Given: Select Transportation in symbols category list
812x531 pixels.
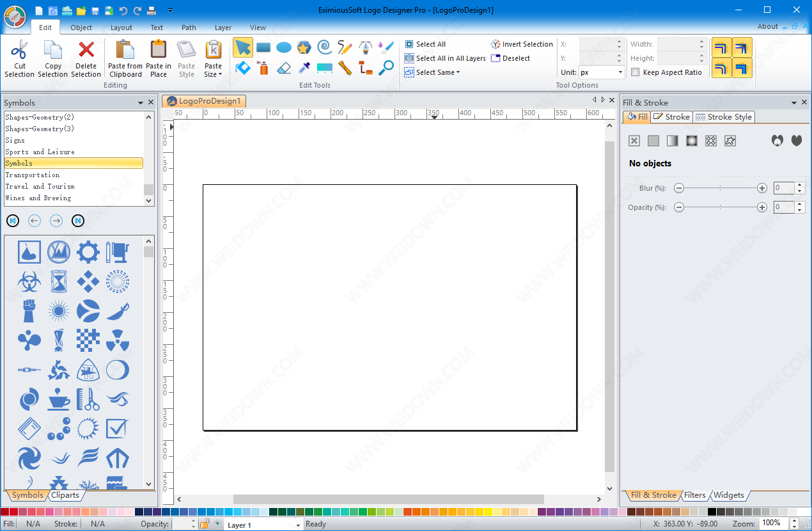Looking at the screenshot, I should tap(74, 175).
